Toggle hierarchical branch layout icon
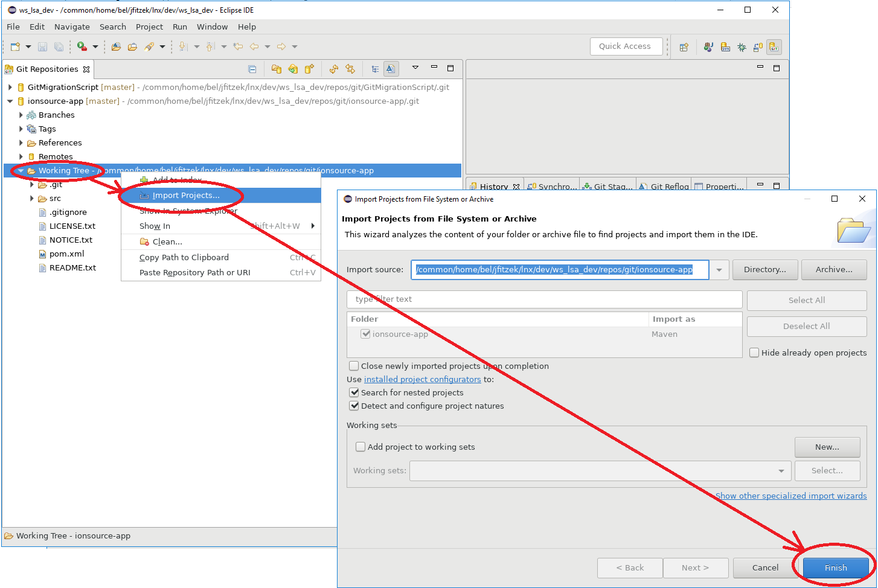The image size is (878, 588). click(375, 69)
